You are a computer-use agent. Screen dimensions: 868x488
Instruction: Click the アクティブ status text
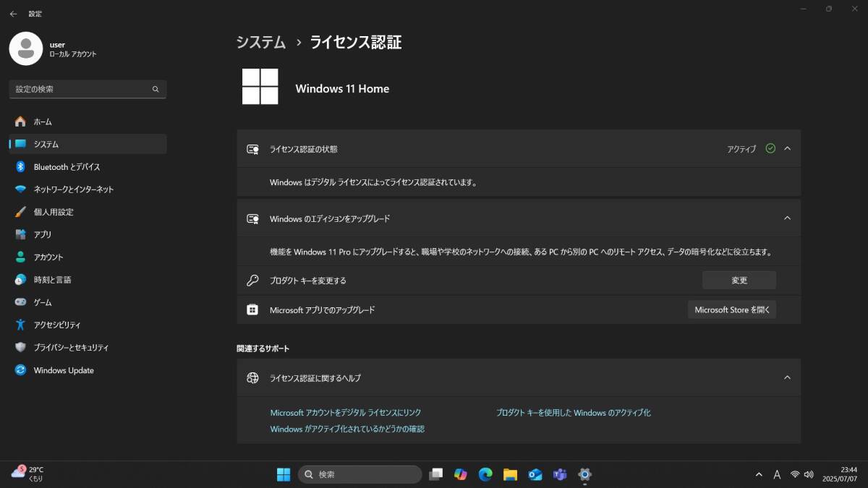741,149
